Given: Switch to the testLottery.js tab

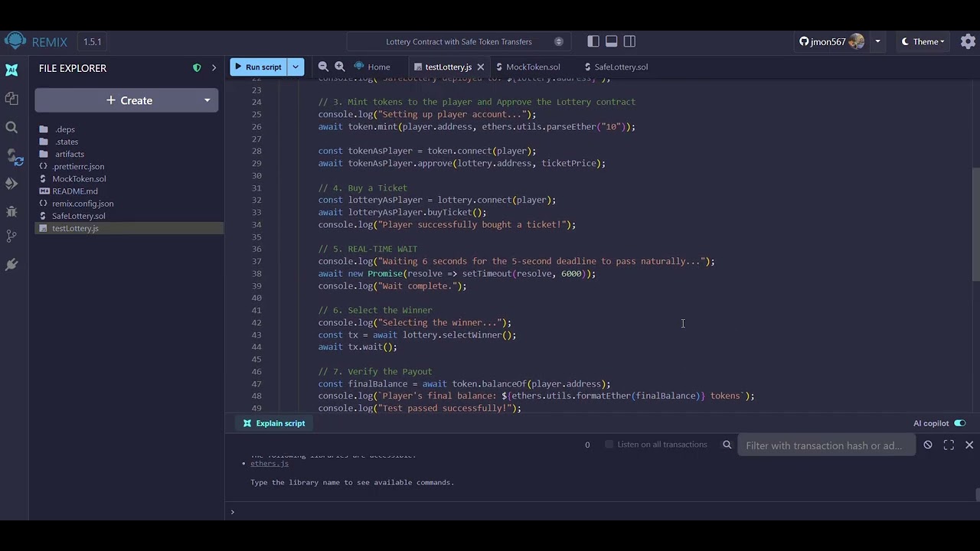Looking at the screenshot, I should 448,67.
